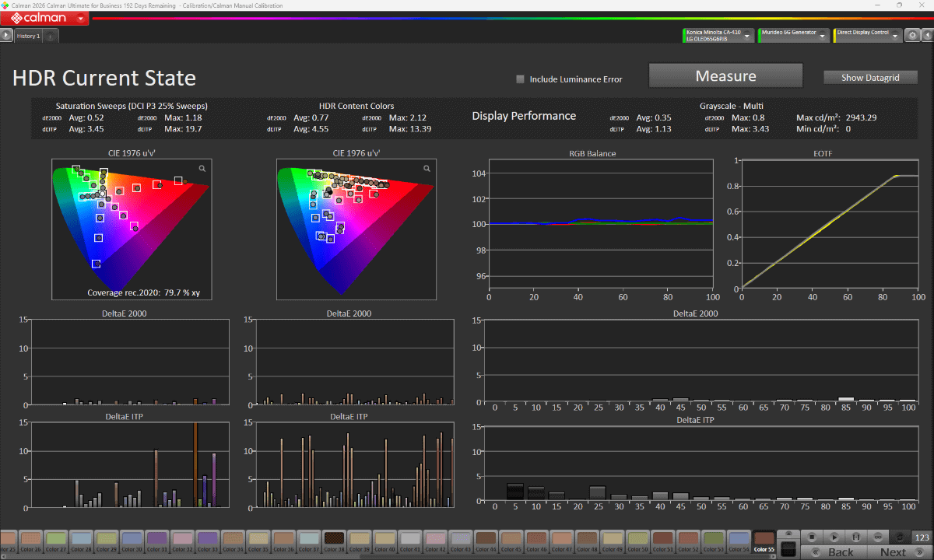Screen dimensions: 934x560
Task: Expand the swatch strip up arrow
Action: point(788,534)
